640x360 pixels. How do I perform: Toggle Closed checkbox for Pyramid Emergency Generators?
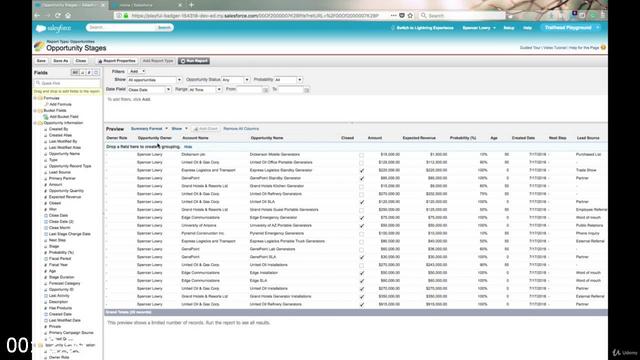coord(361,234)
